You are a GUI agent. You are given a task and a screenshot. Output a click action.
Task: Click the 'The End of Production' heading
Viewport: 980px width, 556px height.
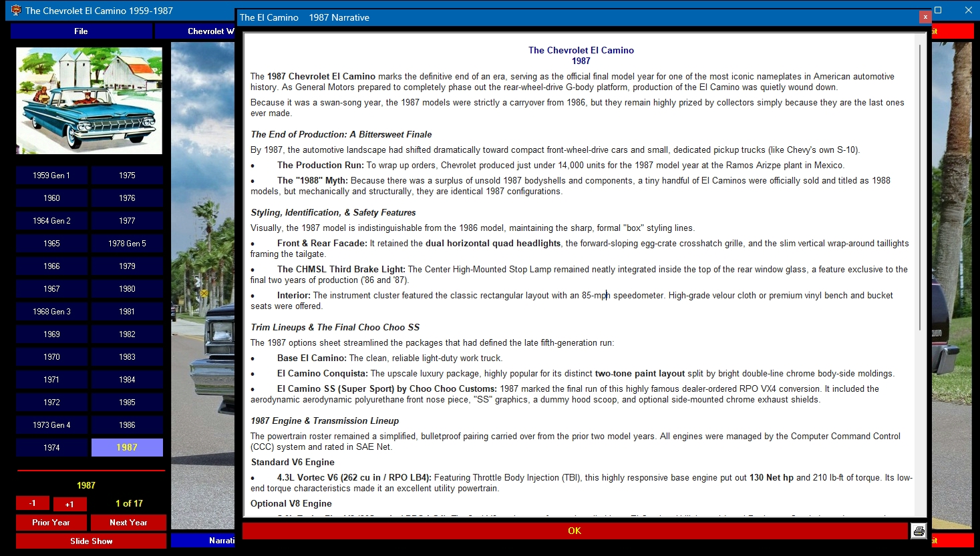pos(341,134)
